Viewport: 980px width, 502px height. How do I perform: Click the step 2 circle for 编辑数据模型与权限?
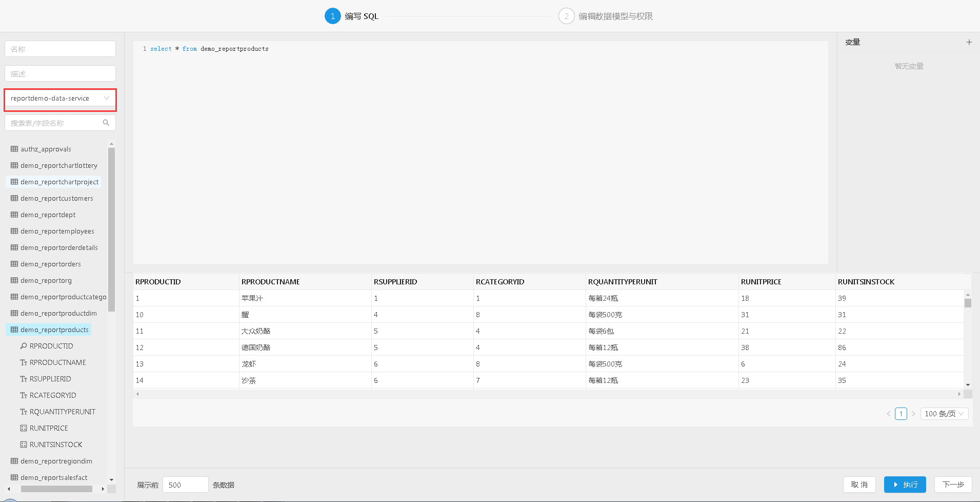pyautogui.click(x=566, y=16)
